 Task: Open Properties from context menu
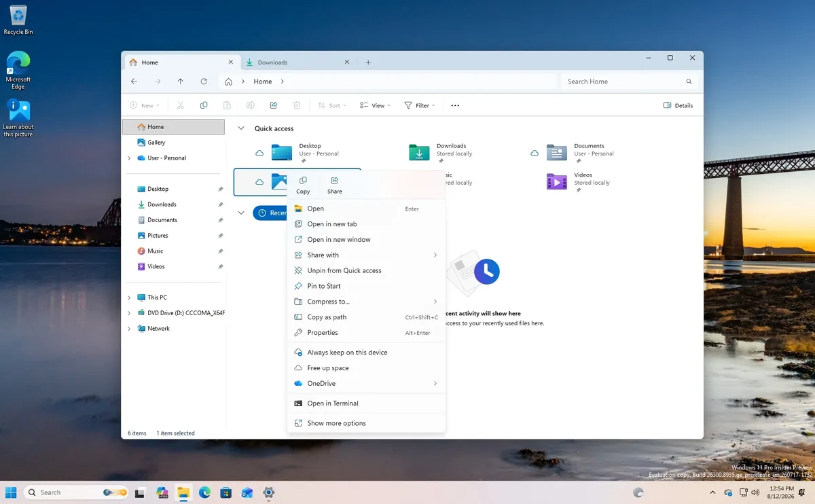pos(367,333)
